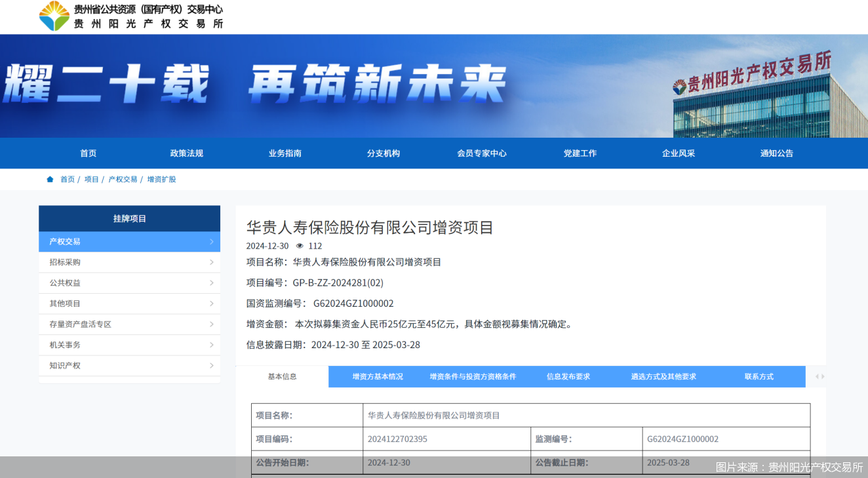Switch to the 联系方式 tab
Viewport: 868px width, 478px height.
(759, 377)
